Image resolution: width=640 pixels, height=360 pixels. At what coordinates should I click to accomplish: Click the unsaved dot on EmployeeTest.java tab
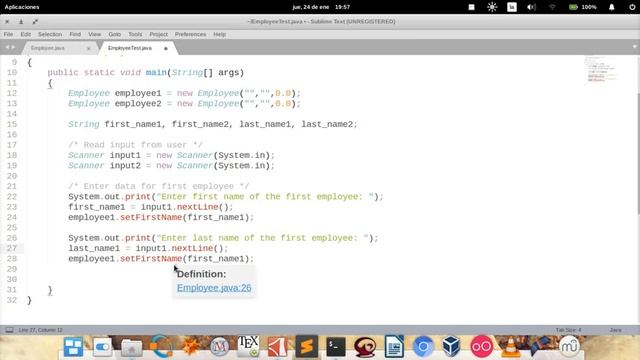166,49
